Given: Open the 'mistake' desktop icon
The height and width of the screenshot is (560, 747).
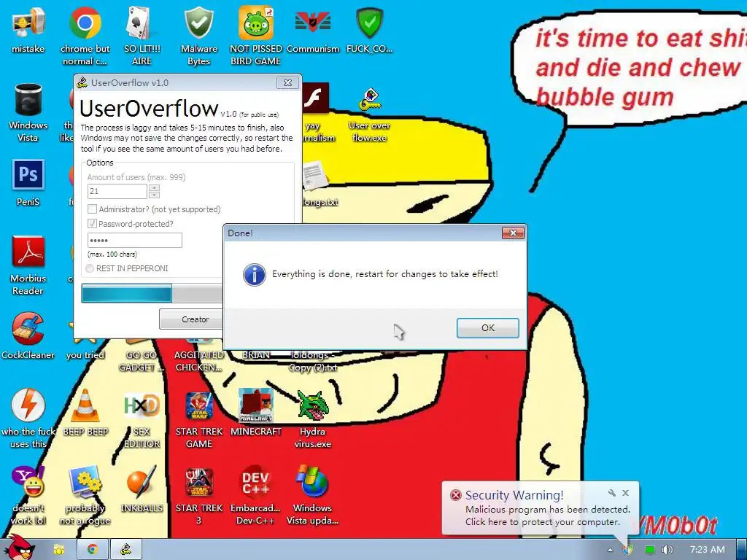Looking at the screenshot, I should coord(28,23).
